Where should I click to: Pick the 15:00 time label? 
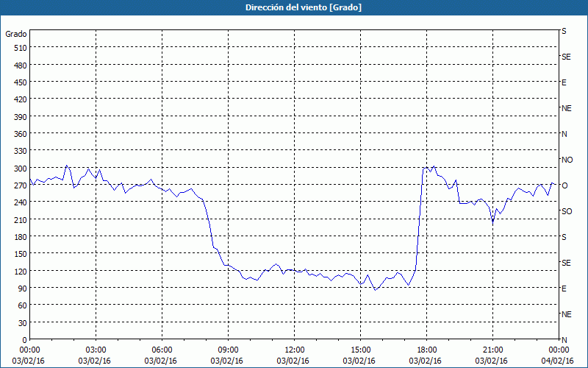pyautogui.click(x=360, y=350)
